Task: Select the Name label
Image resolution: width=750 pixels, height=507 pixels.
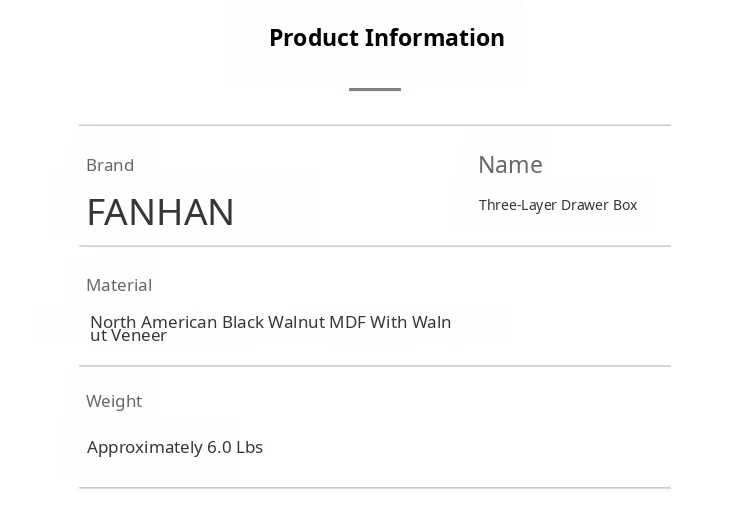Action: (x=510, y=165)
